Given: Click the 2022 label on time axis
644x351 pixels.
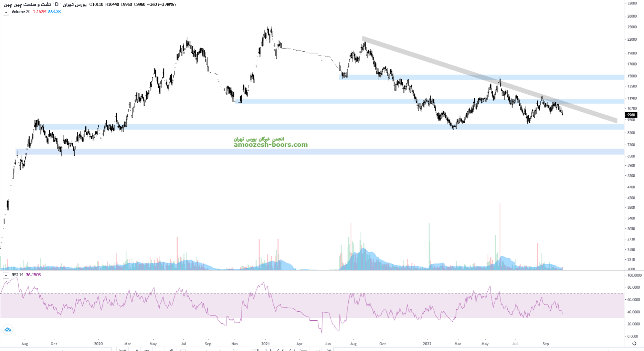Looking at the screenshot, I should (x=427, y=344).
